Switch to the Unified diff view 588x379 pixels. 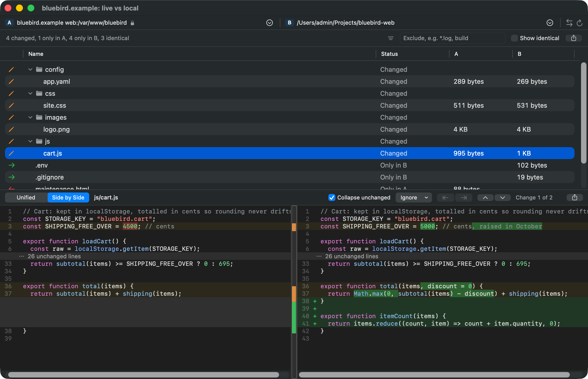tap(26, 197)
